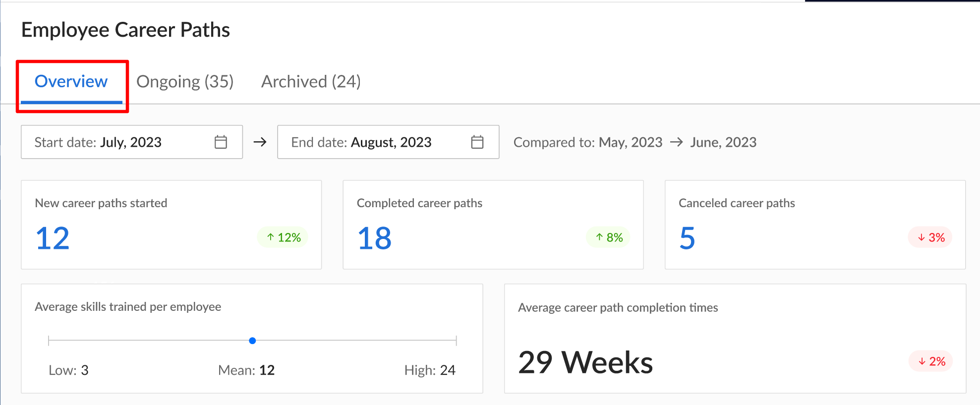Select the End date August, 2023 field
This screenshot has height=405, width=980.
tap(388, 142)
